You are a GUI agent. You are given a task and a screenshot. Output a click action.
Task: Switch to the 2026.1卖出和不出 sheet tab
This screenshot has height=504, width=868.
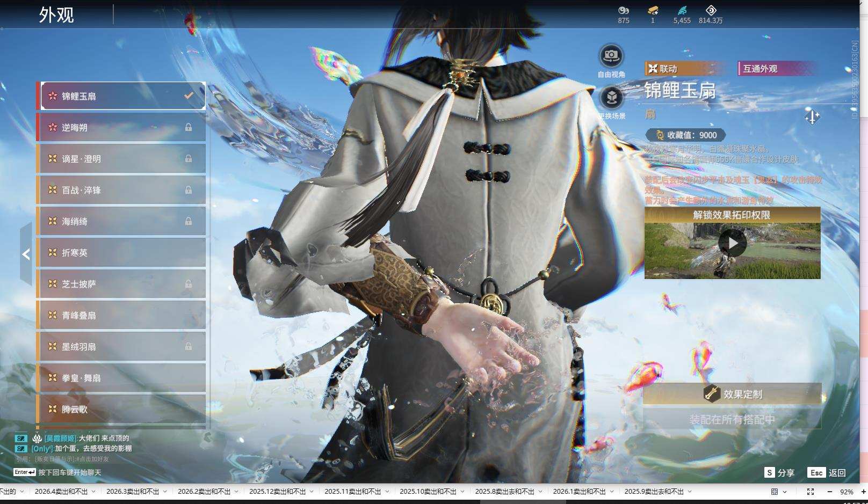(x=579, y=492)
